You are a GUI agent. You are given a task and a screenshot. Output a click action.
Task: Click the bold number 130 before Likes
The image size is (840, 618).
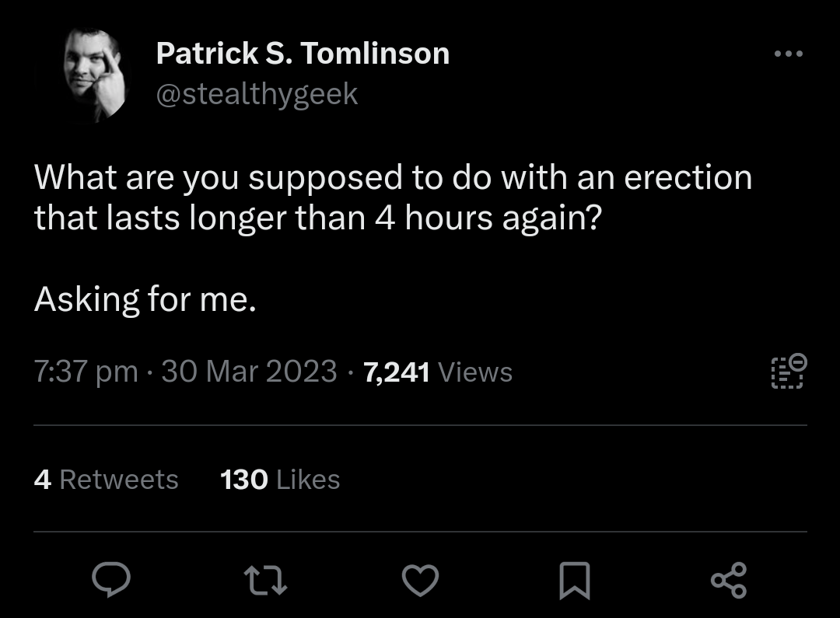point(243,480)
